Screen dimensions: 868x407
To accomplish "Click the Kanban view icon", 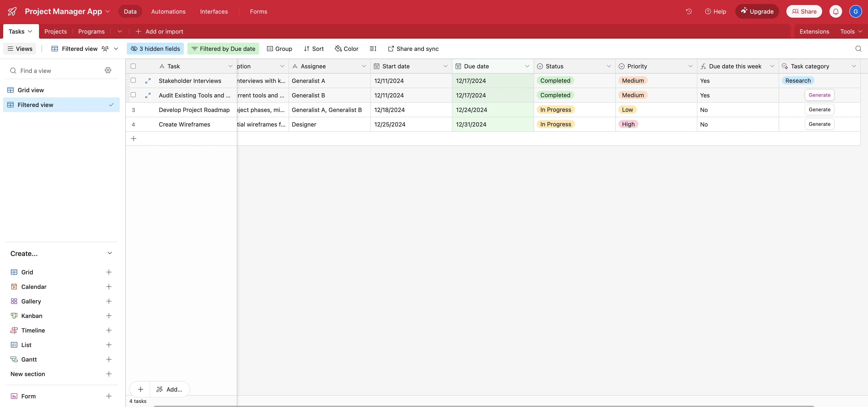I will coord(14,316).
